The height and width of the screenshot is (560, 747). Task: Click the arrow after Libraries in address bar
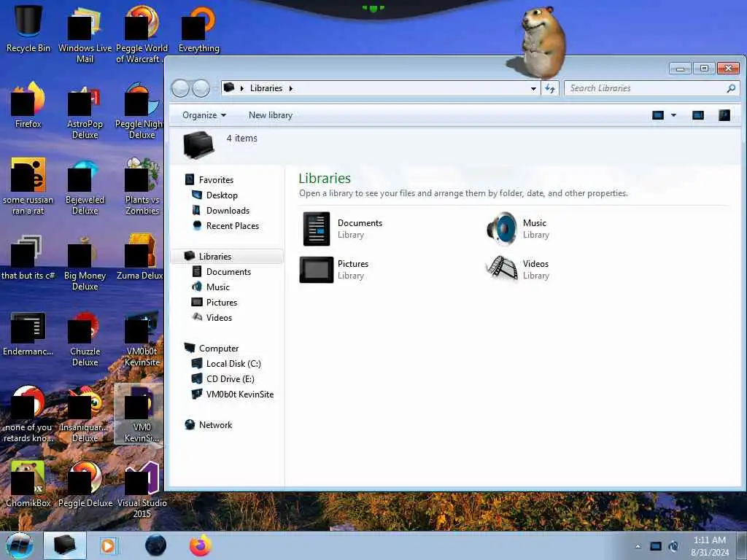point(290,88)
